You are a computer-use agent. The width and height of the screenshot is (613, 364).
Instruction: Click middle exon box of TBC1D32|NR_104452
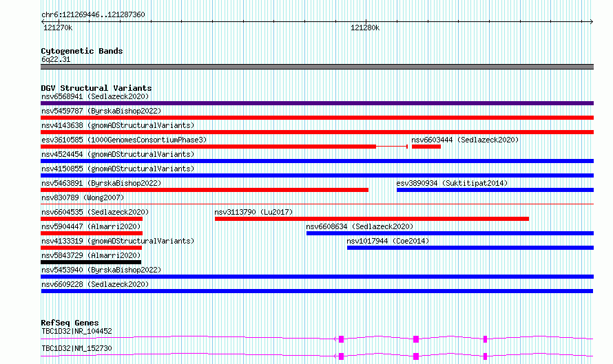pos(416,339)
